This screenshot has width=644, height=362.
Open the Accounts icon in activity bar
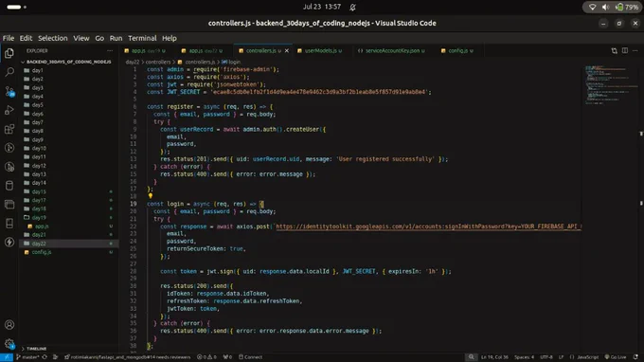click(x=9, y=325)
